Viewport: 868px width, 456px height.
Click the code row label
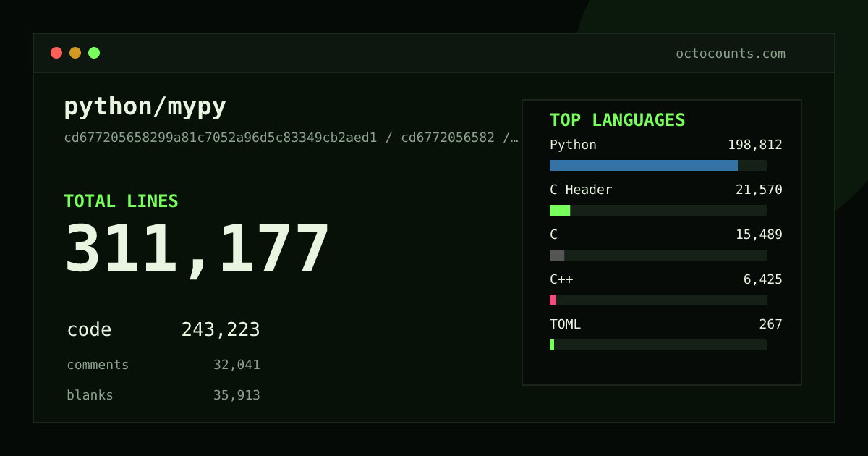tap(89, 330)
